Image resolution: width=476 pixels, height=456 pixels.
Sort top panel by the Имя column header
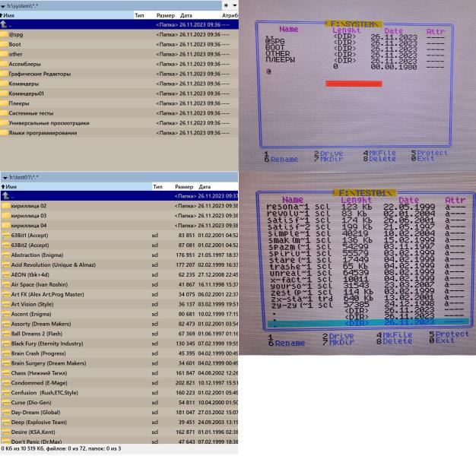tap(11, 14)
